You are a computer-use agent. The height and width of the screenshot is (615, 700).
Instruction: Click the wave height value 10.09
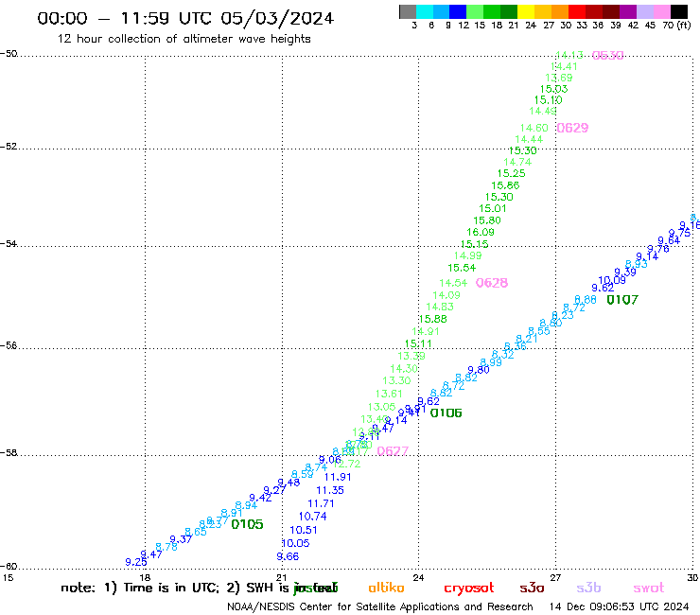click(x=612, y=280)
